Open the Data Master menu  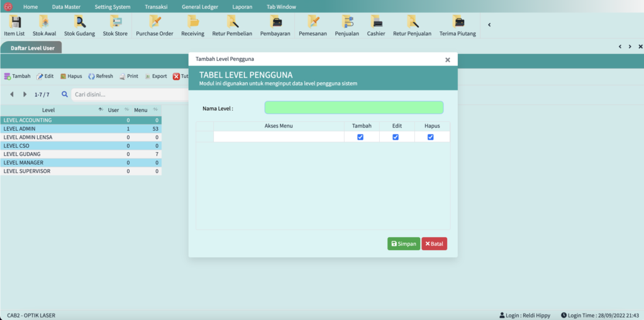coord(66,6)
